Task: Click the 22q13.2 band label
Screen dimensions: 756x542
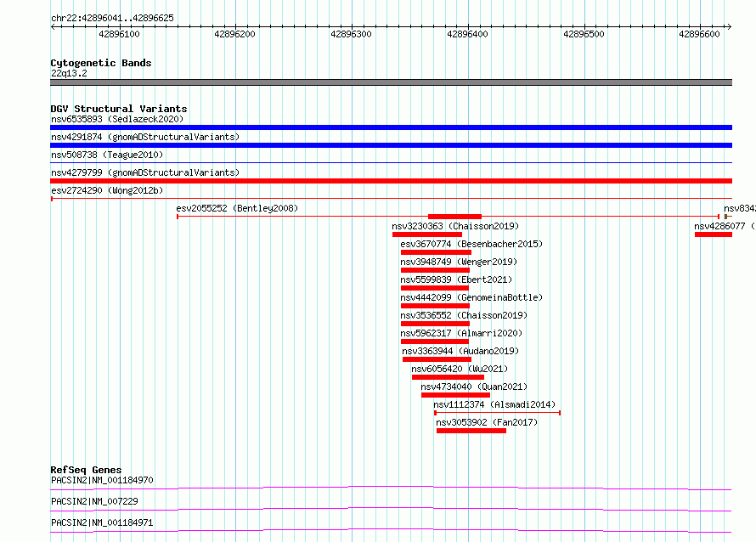Action: tap(69, 73)
